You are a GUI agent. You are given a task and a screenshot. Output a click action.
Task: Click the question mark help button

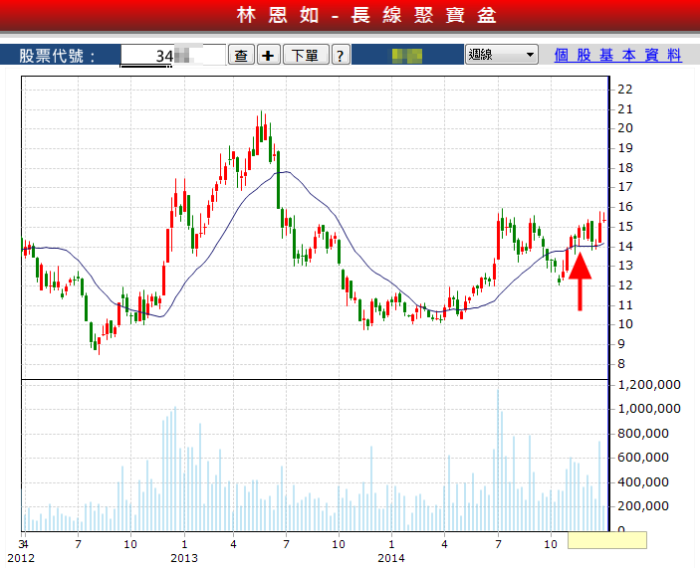coord(340,55)
